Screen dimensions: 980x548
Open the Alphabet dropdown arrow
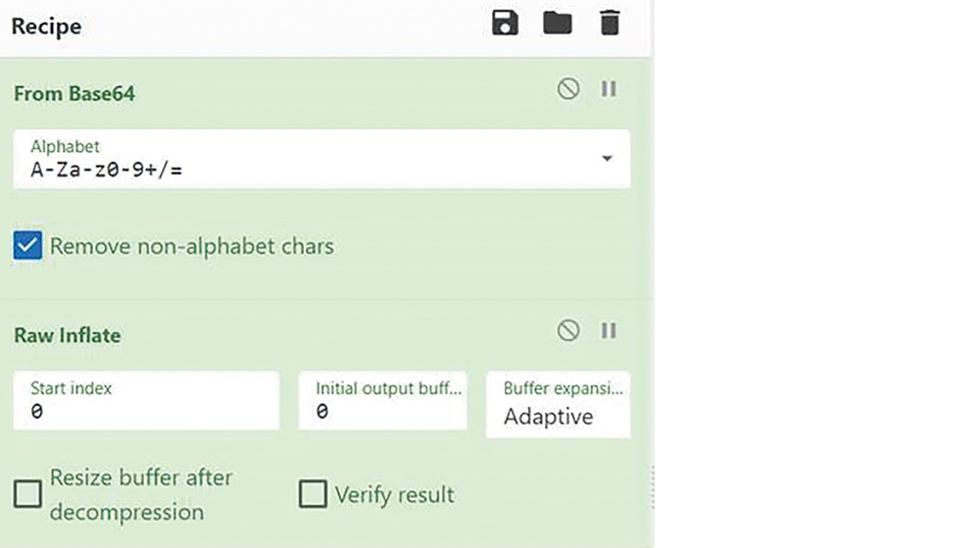pyautogui.click(x=607, y=159)
